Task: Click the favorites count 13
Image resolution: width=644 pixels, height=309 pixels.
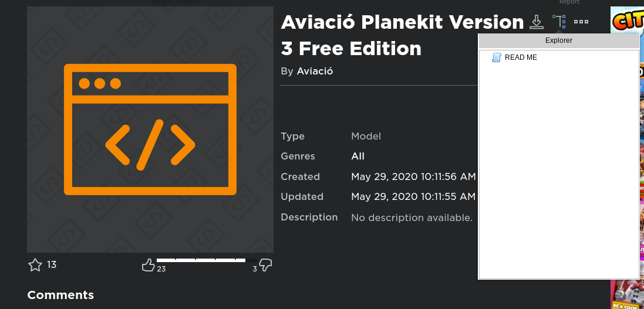Action: 51,264
